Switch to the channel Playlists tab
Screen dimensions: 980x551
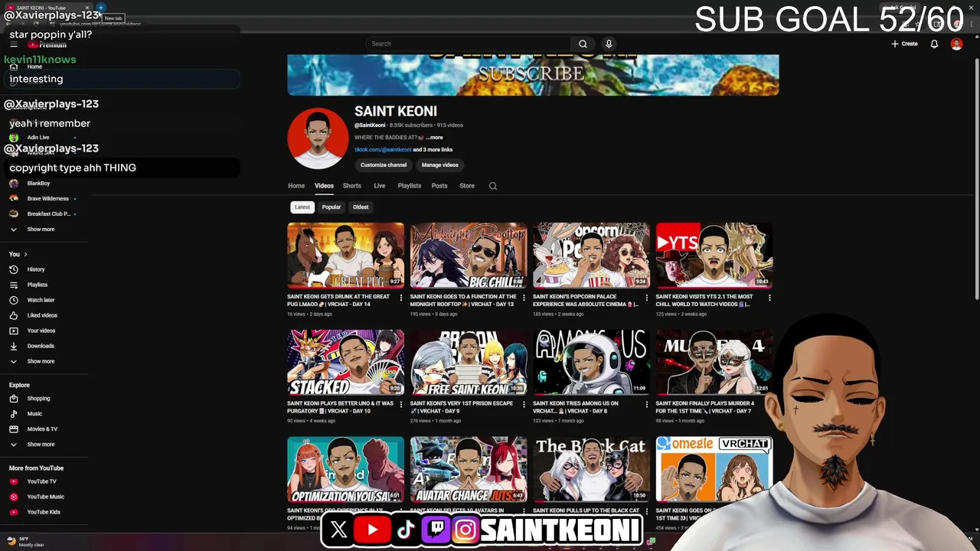[x=410, y=186]
